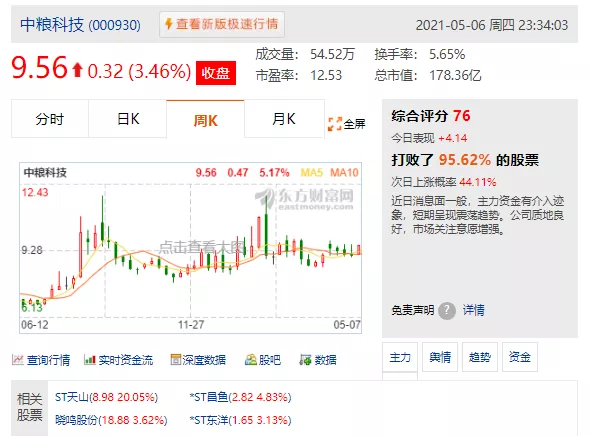
Task: Open related stock *ST东洋
Action: click(240, 420)
